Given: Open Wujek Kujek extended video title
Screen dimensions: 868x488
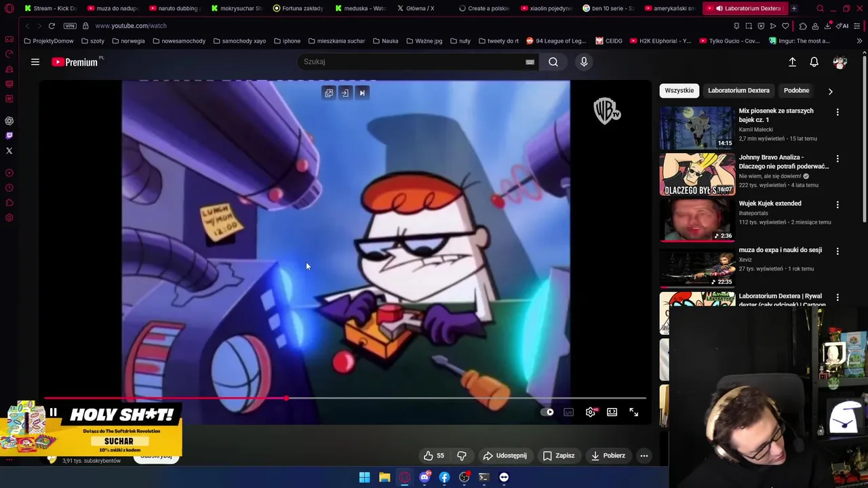Looking at the screenshot, I should (770, 203).
